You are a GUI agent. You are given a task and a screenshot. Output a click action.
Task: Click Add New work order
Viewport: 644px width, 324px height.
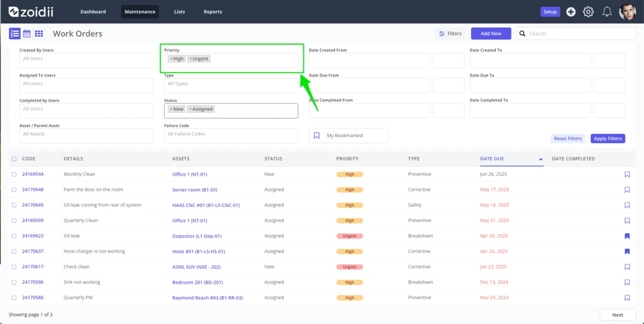(x=491, y=33)
